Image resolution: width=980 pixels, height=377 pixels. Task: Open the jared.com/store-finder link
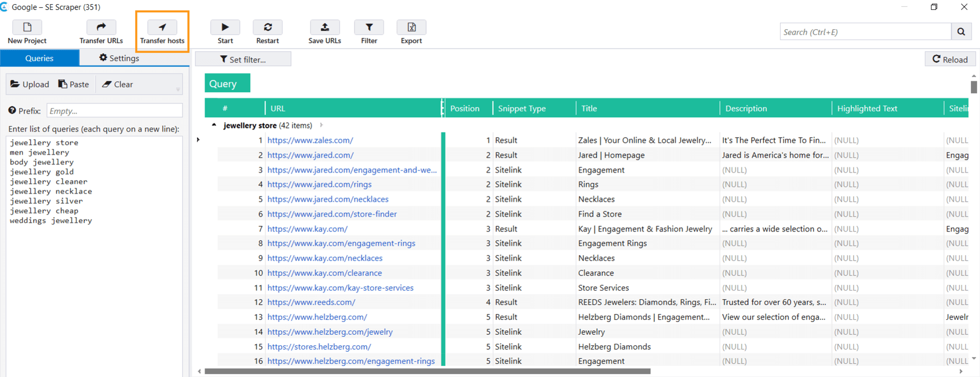pos(332,214)
